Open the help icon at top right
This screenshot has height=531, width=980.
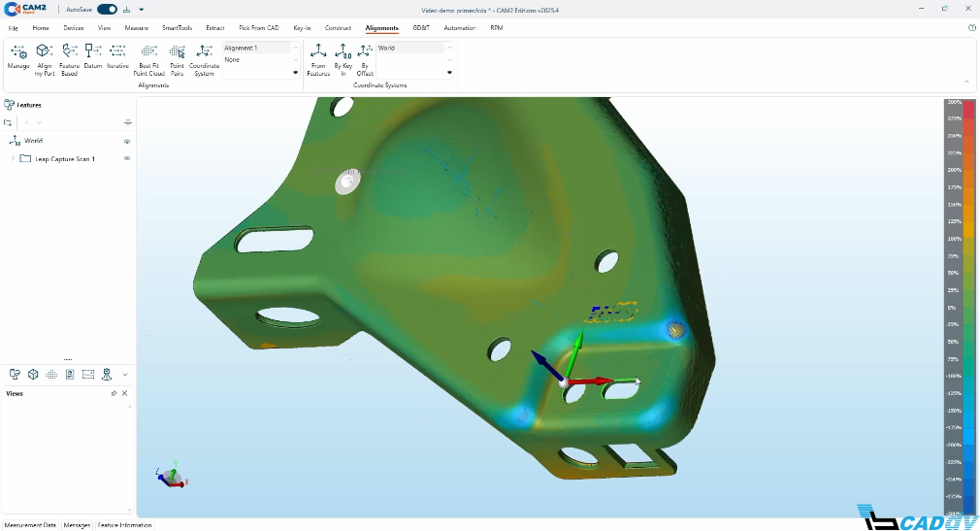[x=972, y=27]
